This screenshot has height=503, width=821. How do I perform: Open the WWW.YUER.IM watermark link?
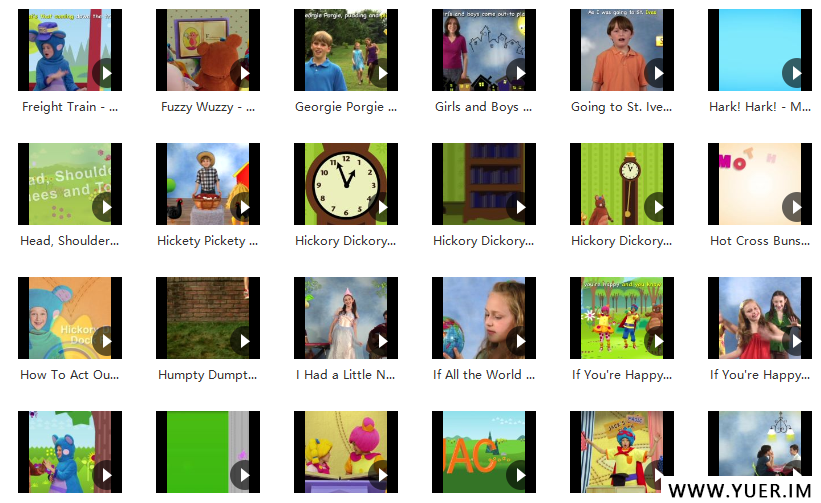[x=741, y=491]
